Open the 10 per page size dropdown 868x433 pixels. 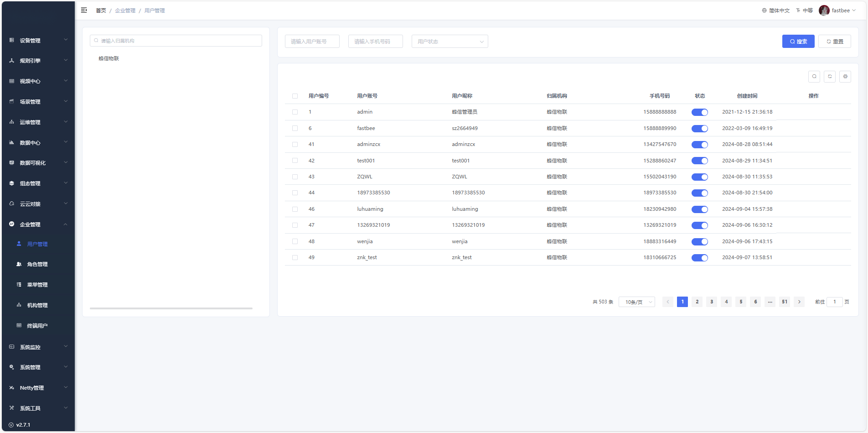tap(636, 302)
